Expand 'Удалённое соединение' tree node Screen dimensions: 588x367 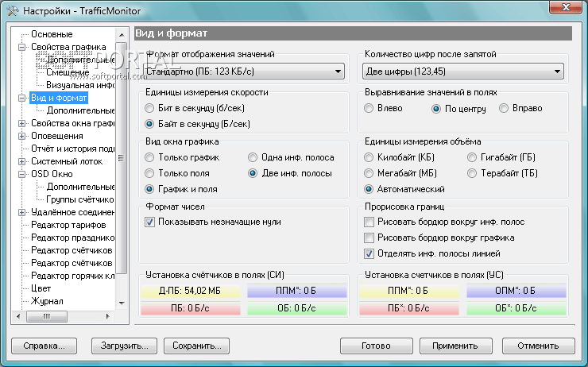[21, 213]
